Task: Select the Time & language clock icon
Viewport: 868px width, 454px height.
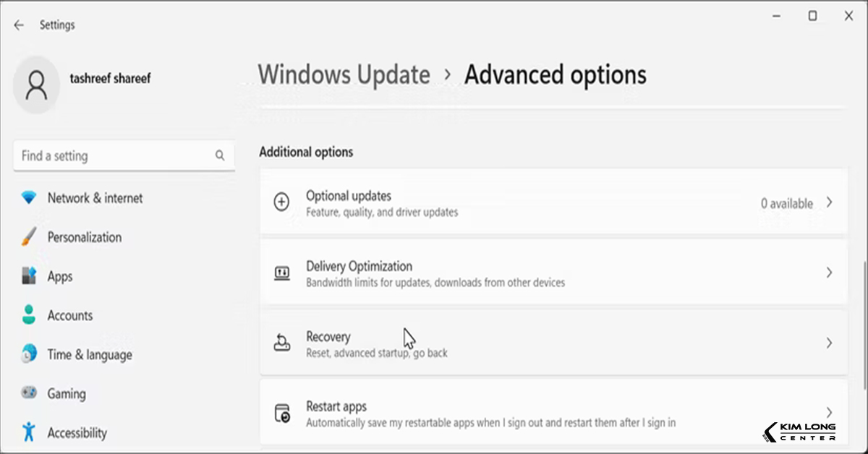Action: (30, 354)
